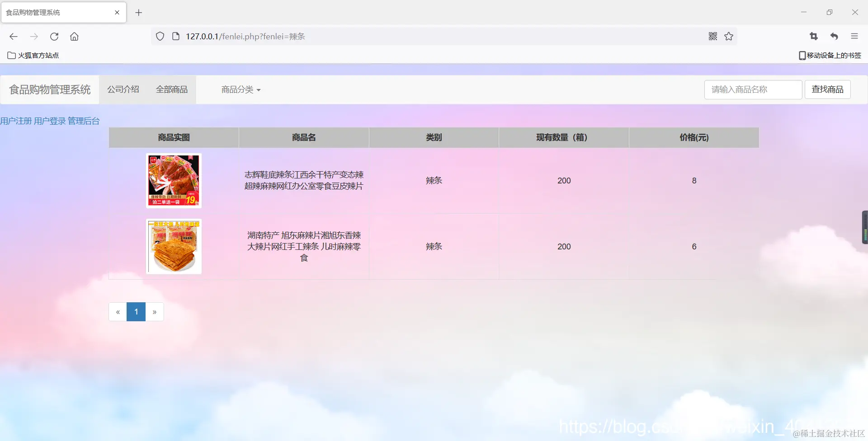
Task: Click the 查找商品 search button
Action: pyautogui.click(x=827, y=89)
